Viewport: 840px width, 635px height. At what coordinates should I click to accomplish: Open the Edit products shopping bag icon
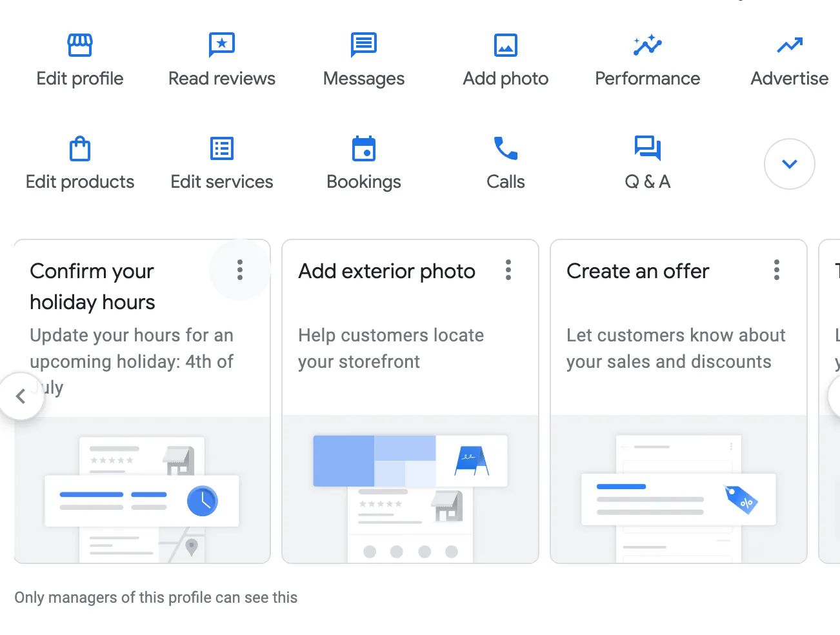point(80,148)
